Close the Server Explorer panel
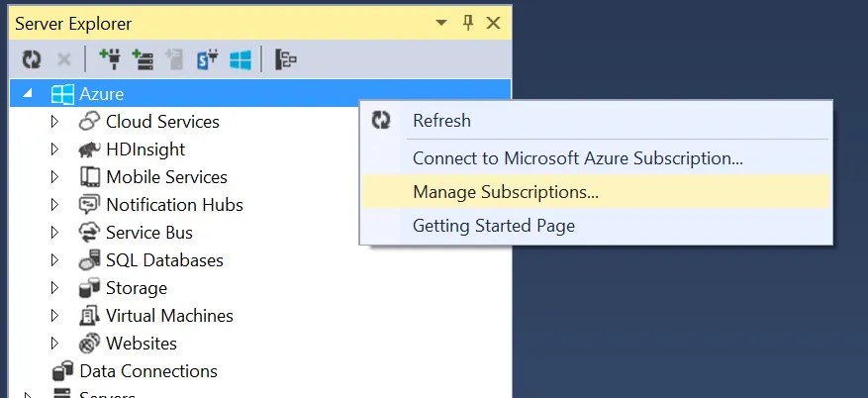Viewport: 868px width, 398px height. tap(493, 23)
